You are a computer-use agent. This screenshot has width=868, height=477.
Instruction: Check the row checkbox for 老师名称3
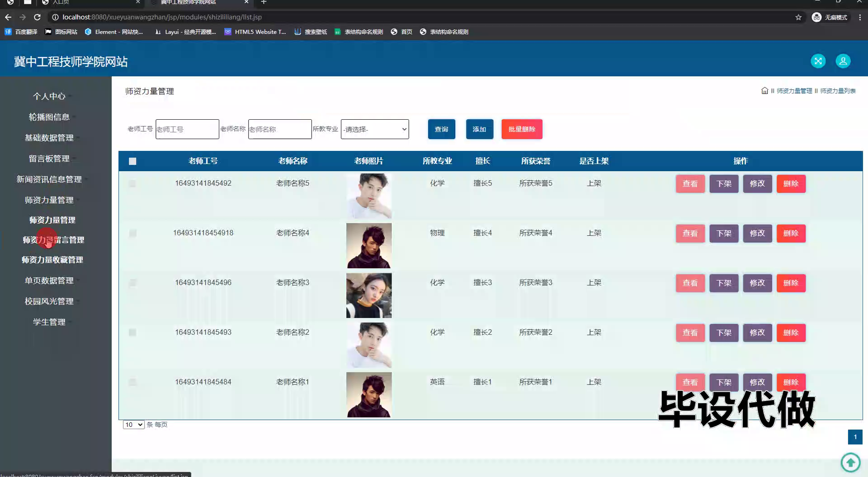pos(132,283)
